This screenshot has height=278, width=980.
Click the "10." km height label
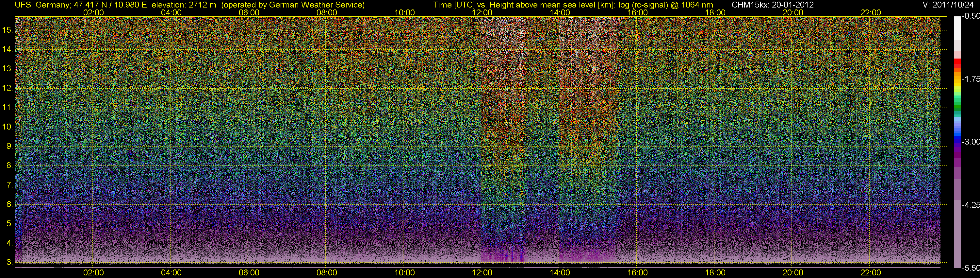point(8,127)
